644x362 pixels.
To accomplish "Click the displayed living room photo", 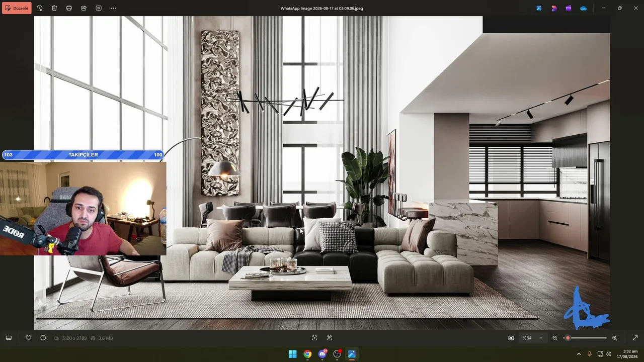I will tap(322, 173).
